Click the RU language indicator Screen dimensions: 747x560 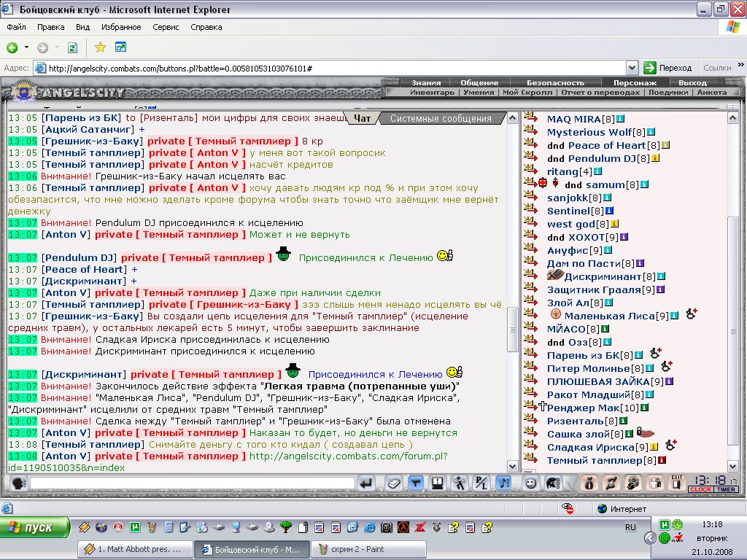630,528
